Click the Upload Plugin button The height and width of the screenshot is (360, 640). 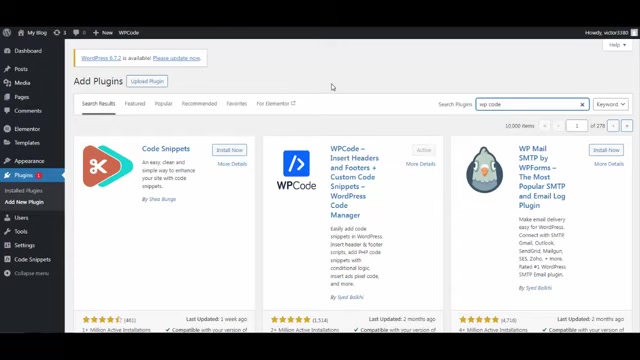point(147,81)
